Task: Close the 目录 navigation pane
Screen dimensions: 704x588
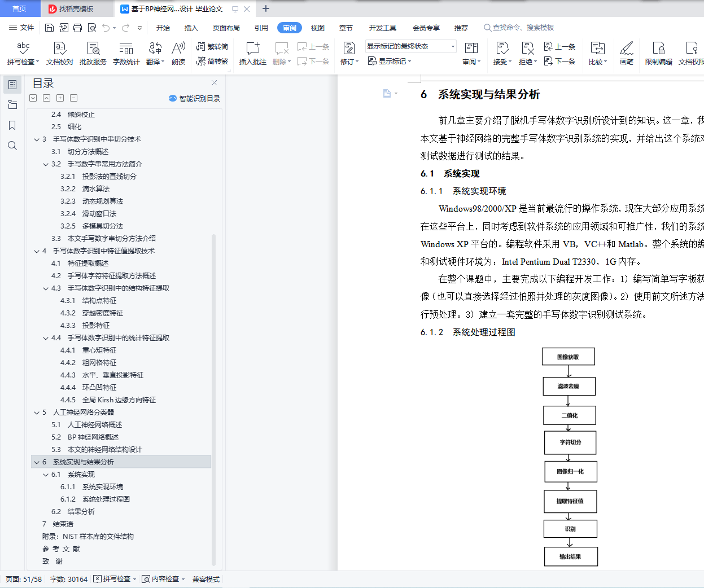Action: click(x=214, y=83)
